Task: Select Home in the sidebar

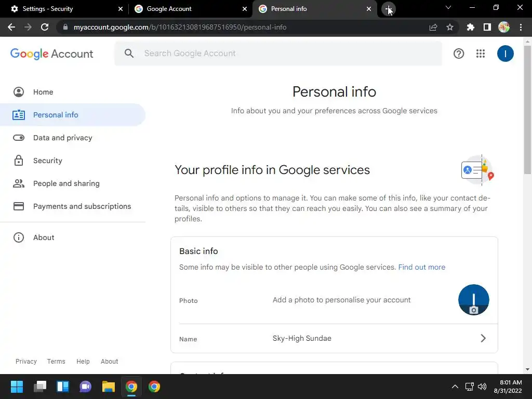Action: (x=73, y=92)
